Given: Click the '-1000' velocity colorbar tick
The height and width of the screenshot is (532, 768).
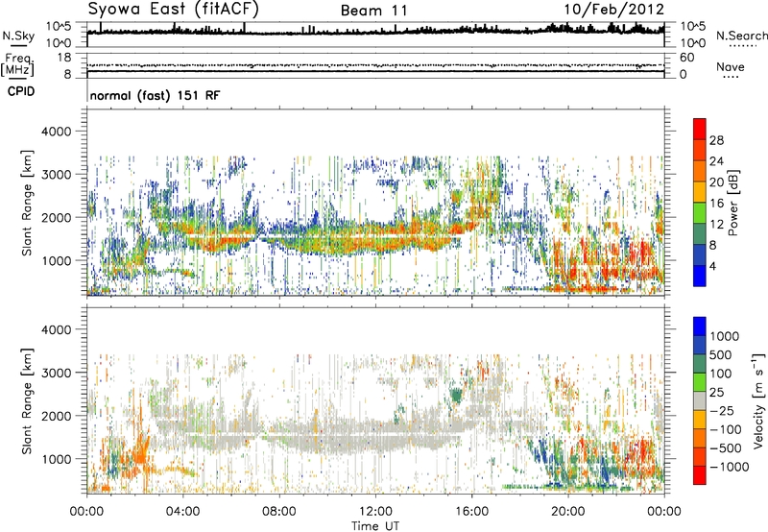Looking at the screenshot, I should coord(729,467).
